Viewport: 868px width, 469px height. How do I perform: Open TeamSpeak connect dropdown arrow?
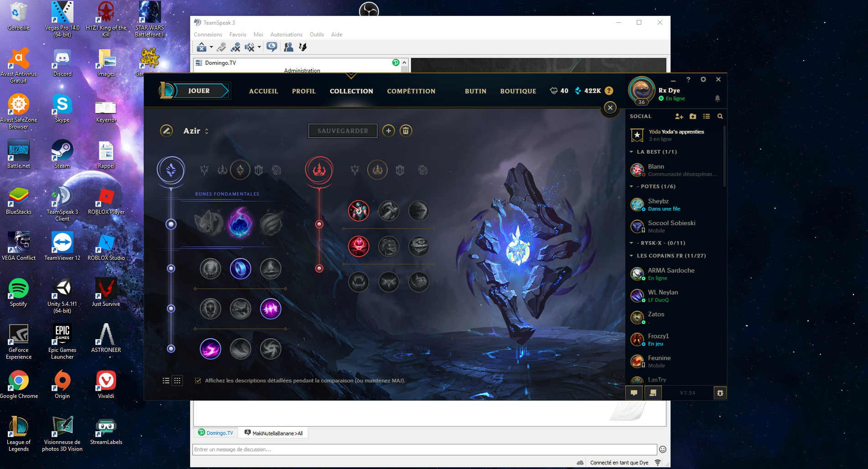click(x=211, y=47)
